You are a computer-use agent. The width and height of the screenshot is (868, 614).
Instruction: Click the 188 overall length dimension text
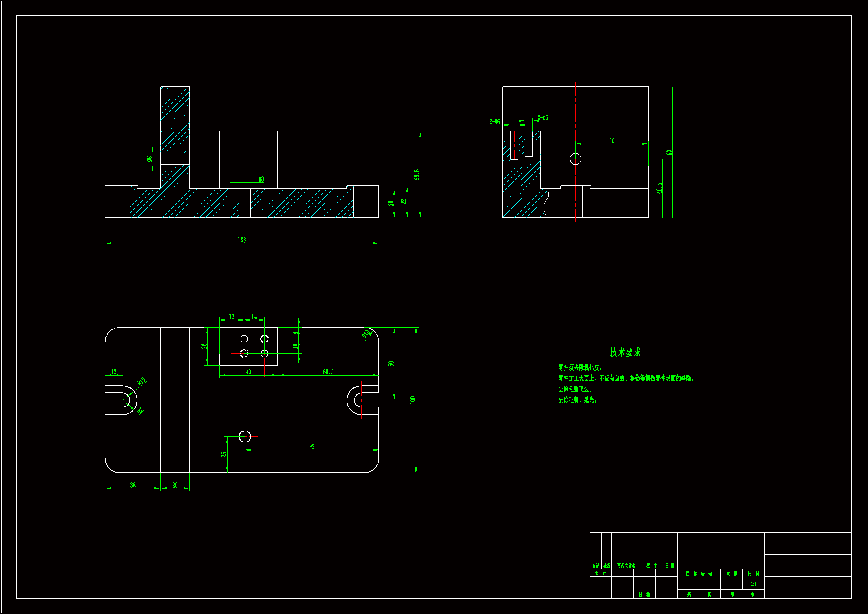point(242,240)
